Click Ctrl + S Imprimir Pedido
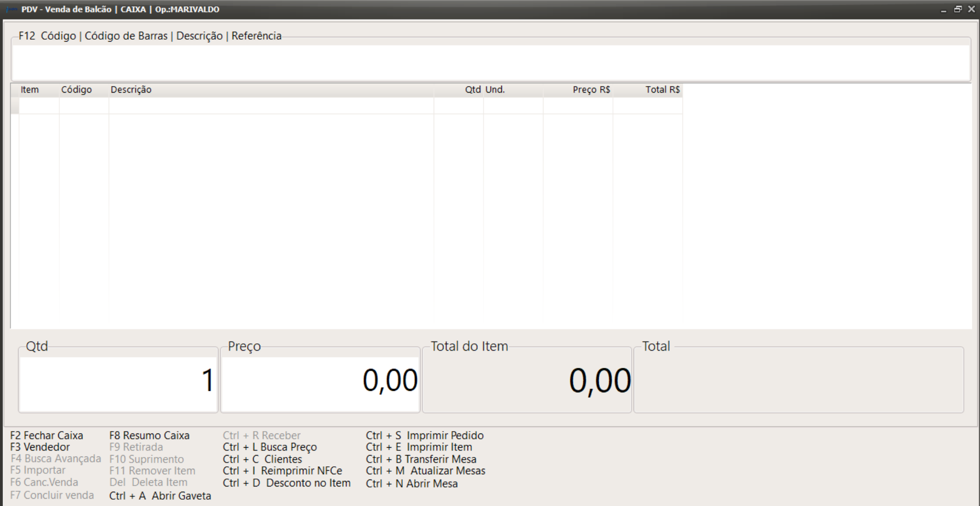980x506 pixels. pos(424,435)
